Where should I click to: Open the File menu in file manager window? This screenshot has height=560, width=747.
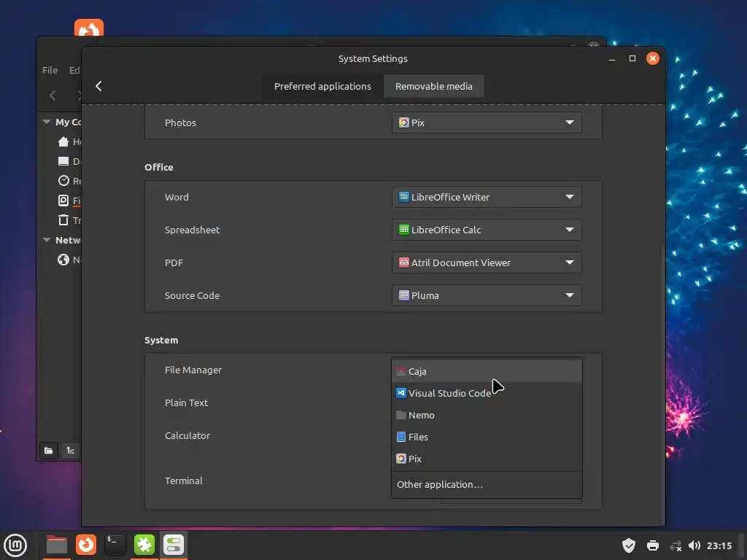point(50,70)
